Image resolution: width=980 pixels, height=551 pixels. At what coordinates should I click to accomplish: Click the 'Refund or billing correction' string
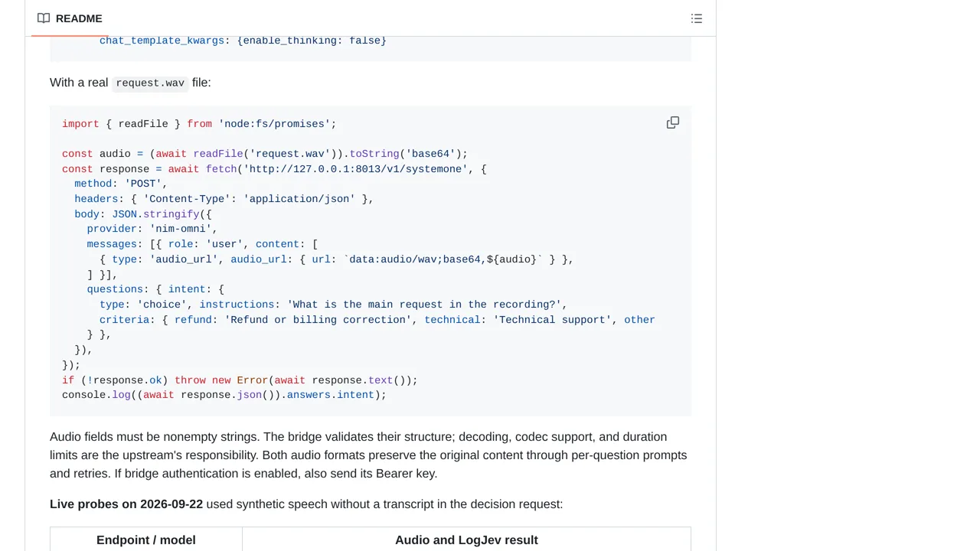(x=318, y=320)
